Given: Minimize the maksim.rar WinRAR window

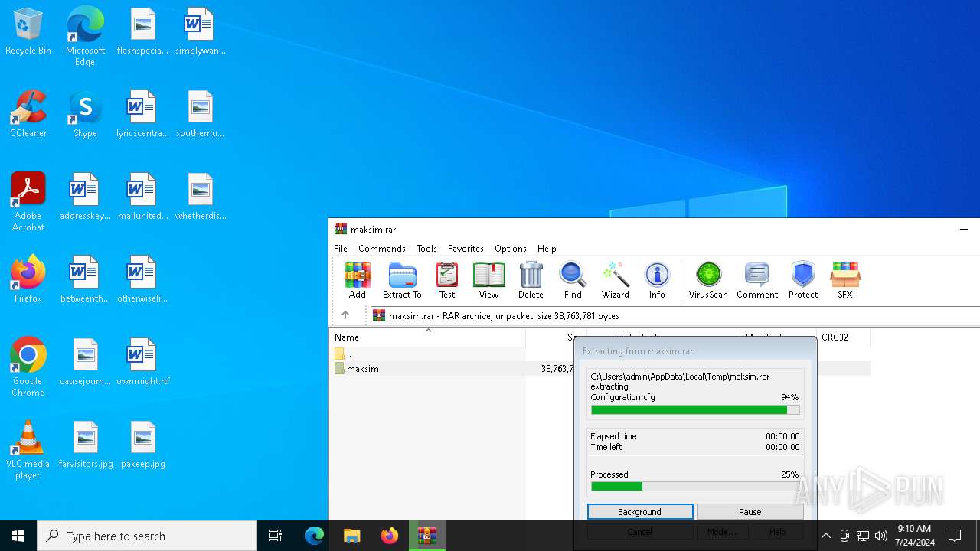Looking at the screenshot, I should (x=964, y=229).
